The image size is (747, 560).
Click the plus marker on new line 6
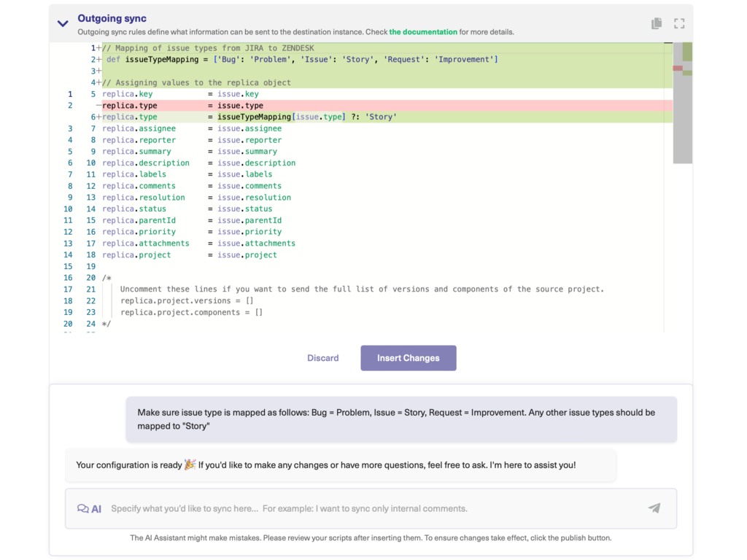[98, 117]
